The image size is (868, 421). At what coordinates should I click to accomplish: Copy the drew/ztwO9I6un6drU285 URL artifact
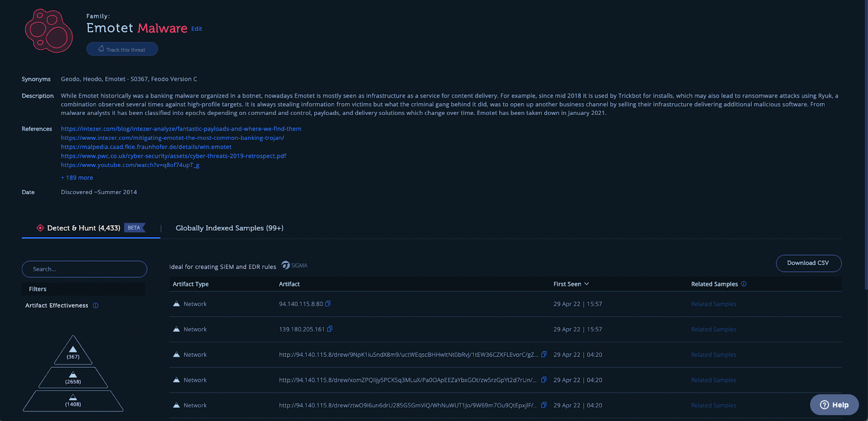[544, 405]
